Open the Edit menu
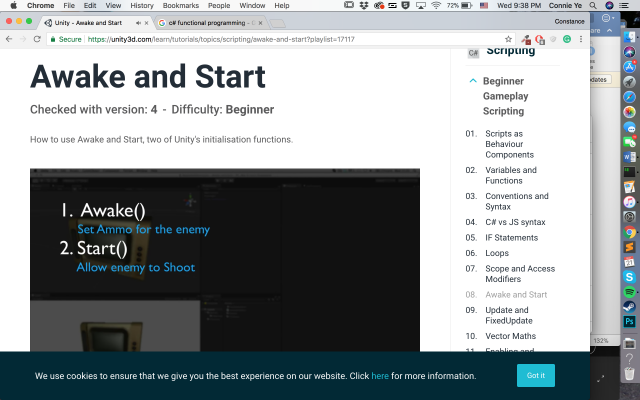The height and width of the screenshot is (400, 640). 90,5
